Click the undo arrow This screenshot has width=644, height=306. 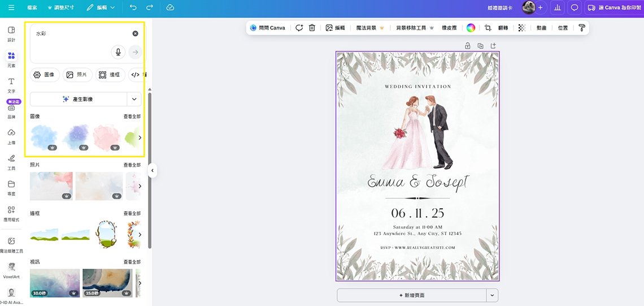click(133, 7)
